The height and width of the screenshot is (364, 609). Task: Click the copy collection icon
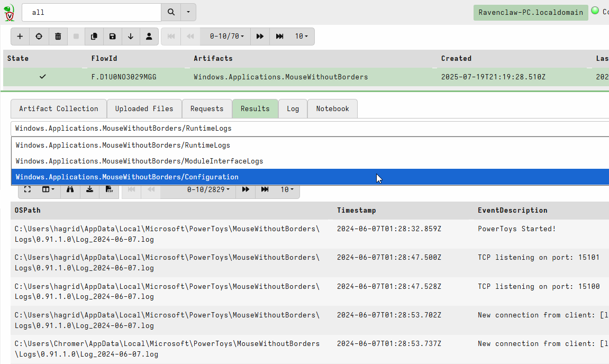94,37
